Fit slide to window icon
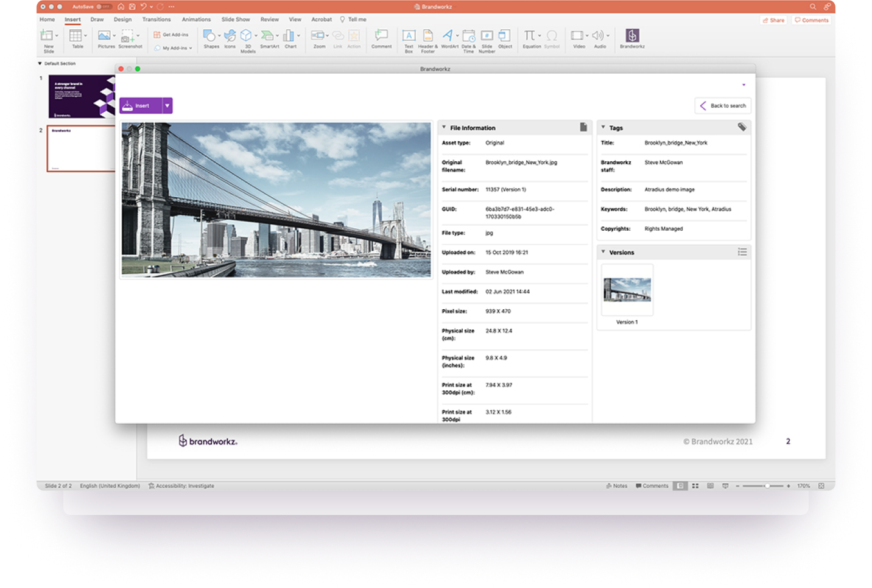This screenshot has width=872, height=588. click(821, 486)
